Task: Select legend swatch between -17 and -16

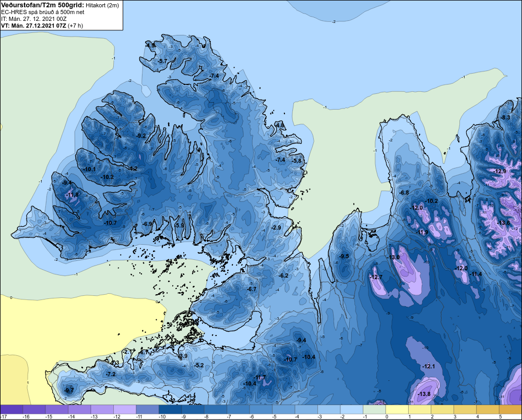Action: click(11, 410)
